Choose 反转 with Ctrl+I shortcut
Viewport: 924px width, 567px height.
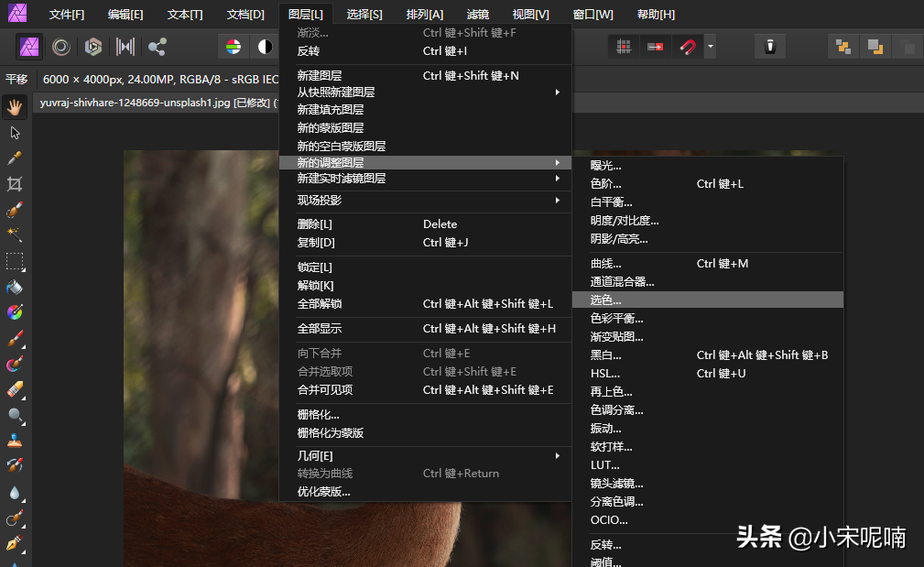coord(425,51)
